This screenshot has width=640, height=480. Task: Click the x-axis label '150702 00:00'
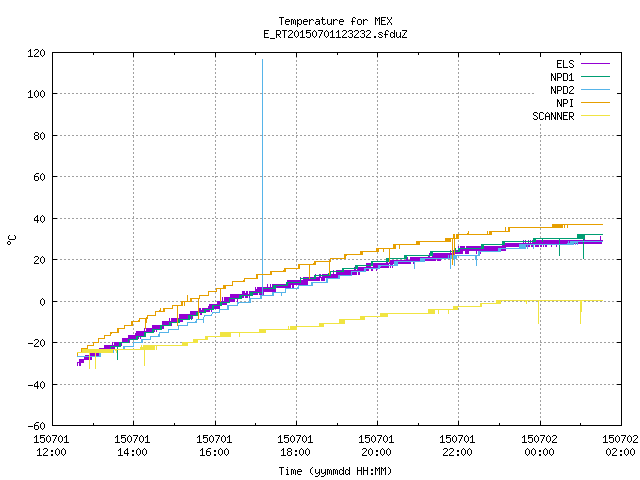539,446
